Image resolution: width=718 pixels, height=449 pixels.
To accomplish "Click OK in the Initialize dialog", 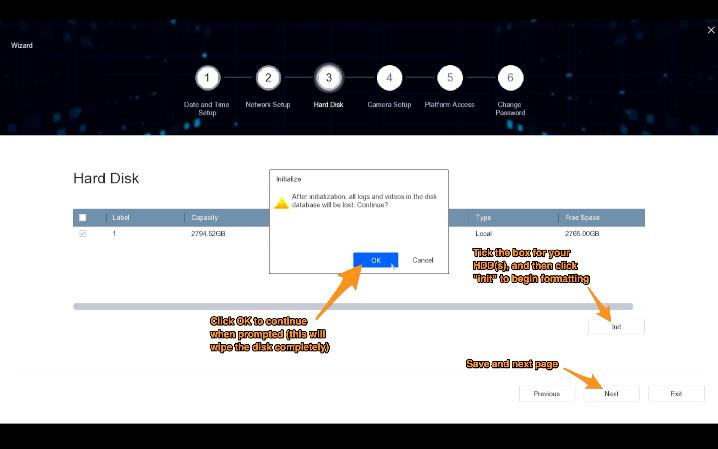I will (375, 260).
